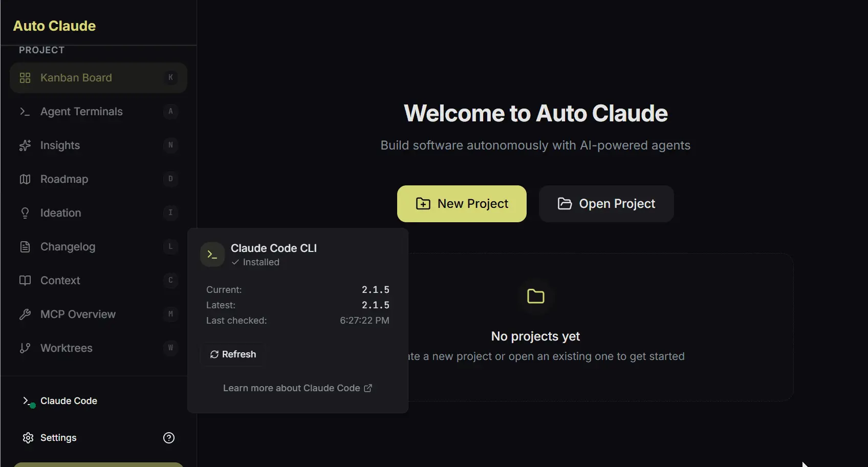868x467 pixels.
Task: Select Roadmap in the sidebar
Action: coord(64,179)
